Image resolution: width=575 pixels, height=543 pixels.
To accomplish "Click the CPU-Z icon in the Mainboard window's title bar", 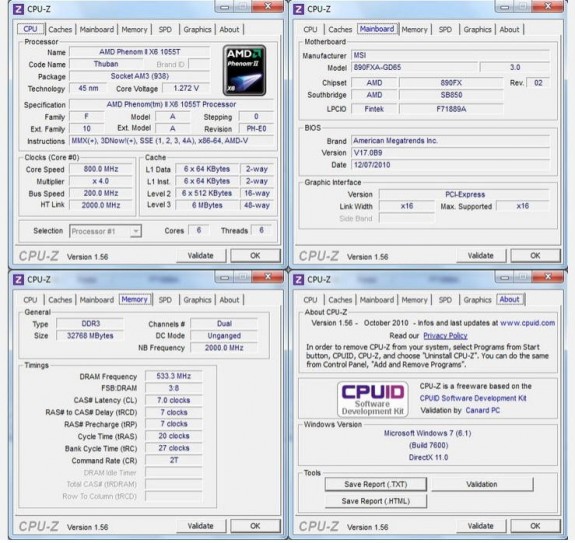I will [x=299, y=9].
